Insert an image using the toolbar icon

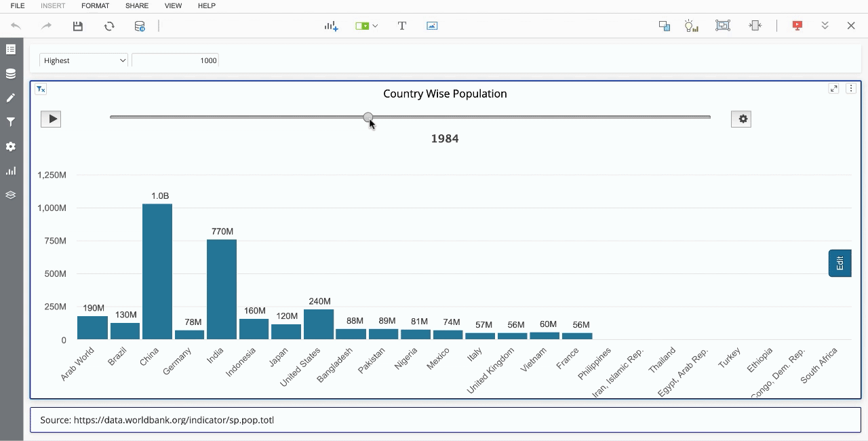point(432,25)
